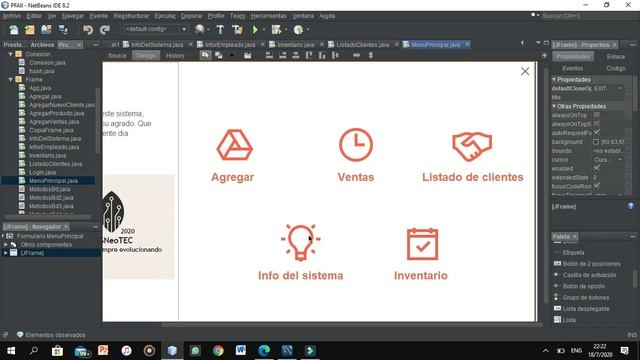The width and height of the screenshot is (640, 360).
Task: Toggle the alwaysOnTop checkbox
Action: click(x=597, y=115)
